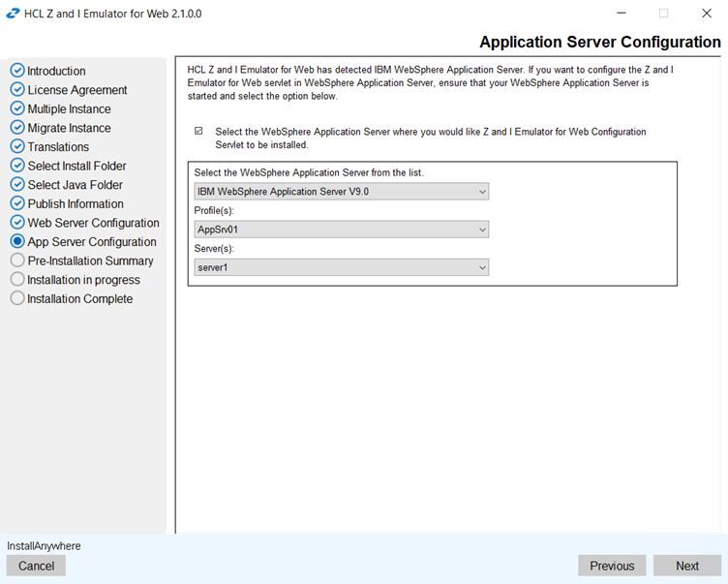The height and width of the screenshot is (584, 728).
Task: Toggle the WebSphere servlet install checkbox
Action: [198, 131]
